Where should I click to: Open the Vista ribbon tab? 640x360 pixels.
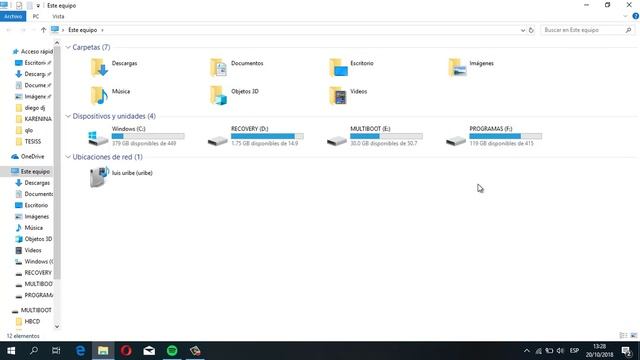pyautogui.click(x=58, y=16)
